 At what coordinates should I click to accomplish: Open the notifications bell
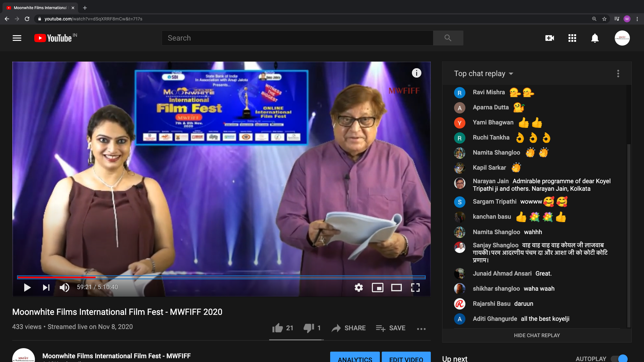click(595, 38)
